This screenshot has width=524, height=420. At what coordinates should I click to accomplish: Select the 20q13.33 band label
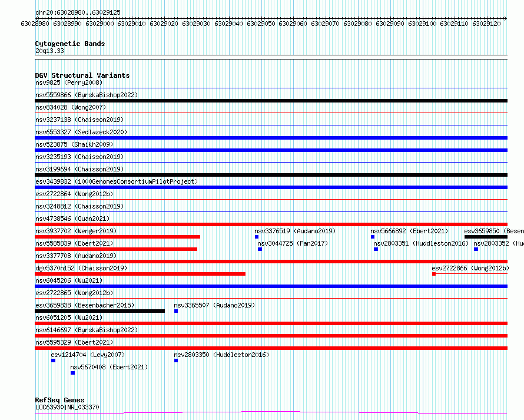pyautogui.click(x=49, y=51)
